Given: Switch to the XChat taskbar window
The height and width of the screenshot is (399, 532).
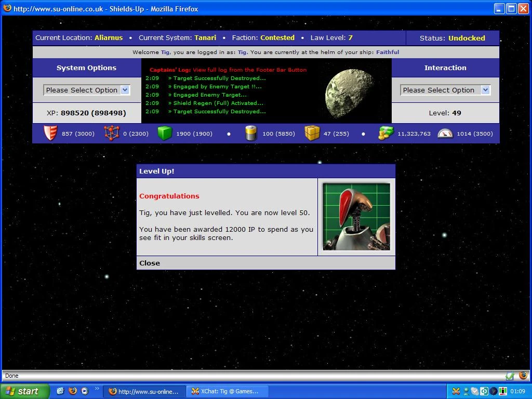Looking at the screenshot, I should [228, 391].
